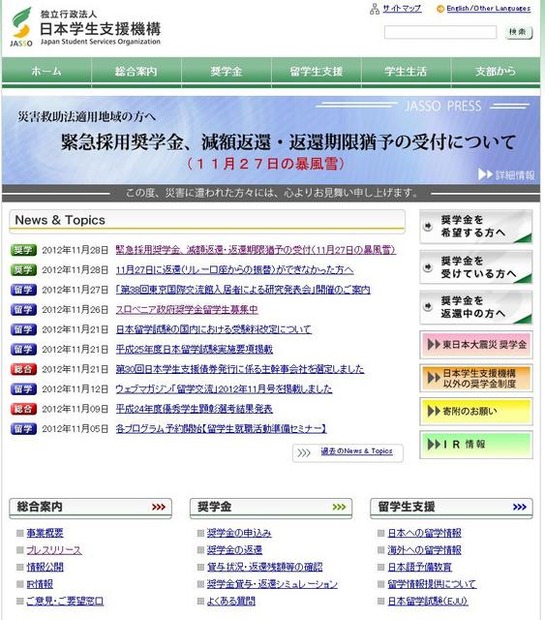
Task: Open 日本留学試験の国内における受験料改定 link
Action: (x=214, y=329)
